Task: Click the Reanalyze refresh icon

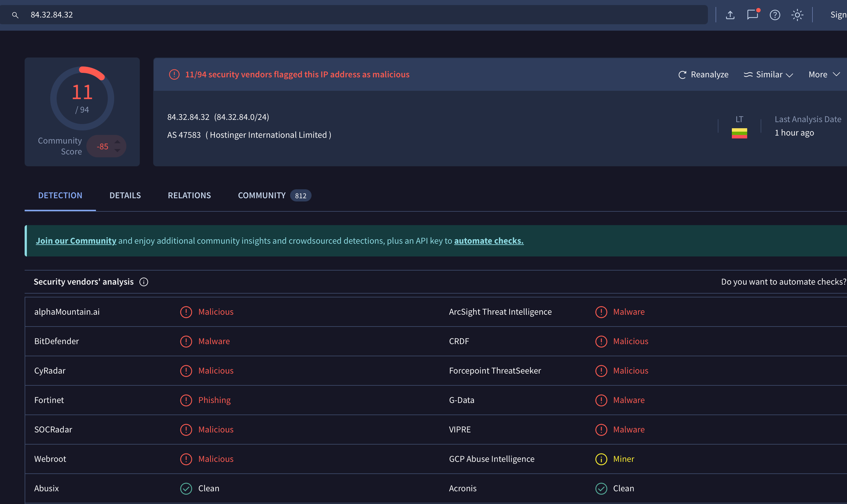Action: 682,75
